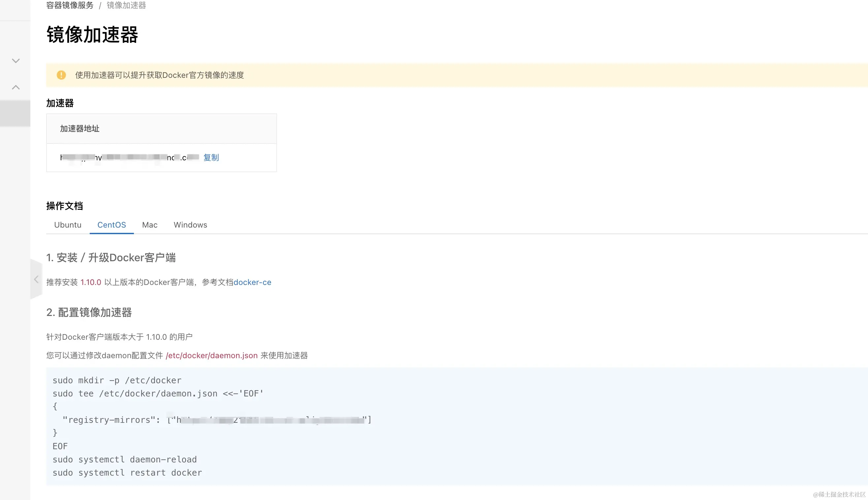868x500 pixels.
Task: Collapse the left sidebar using the arrow handle
Action: [36, 279]
